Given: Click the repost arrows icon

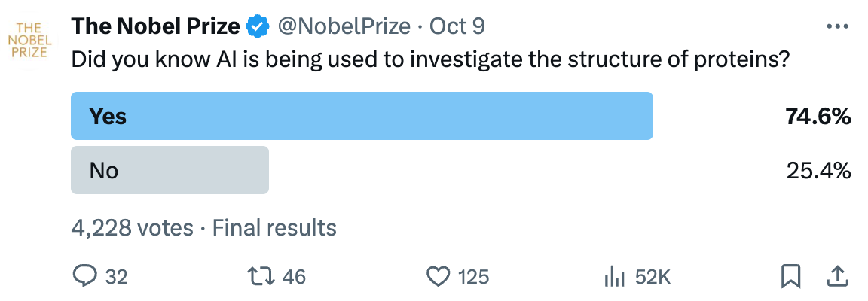Looking at the screenshot, I should [261, 277].
